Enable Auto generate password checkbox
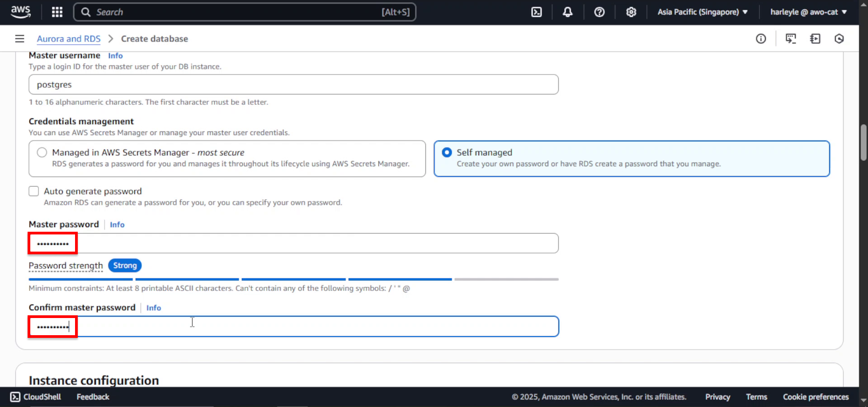This screenshot has width=868, height=407. [x=34, y=191]
